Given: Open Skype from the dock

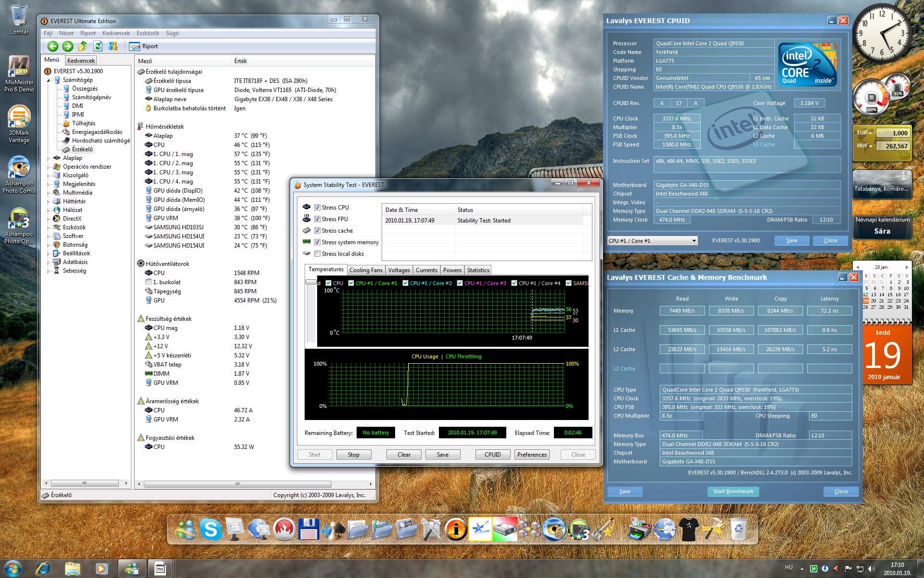Looking at the screenshot, I should 211,529.
